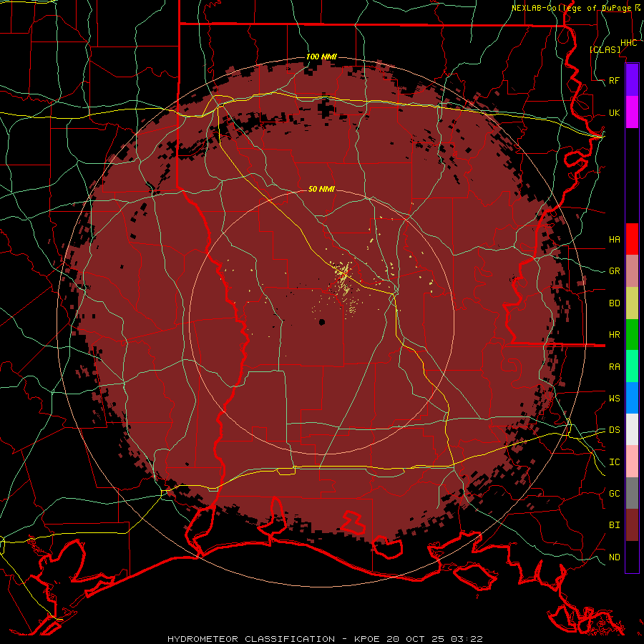Viewport: 644px width, 644px height.
Task: Click the RF purple legend swatch
Action: pyautogui.click(x=632, y=80)
